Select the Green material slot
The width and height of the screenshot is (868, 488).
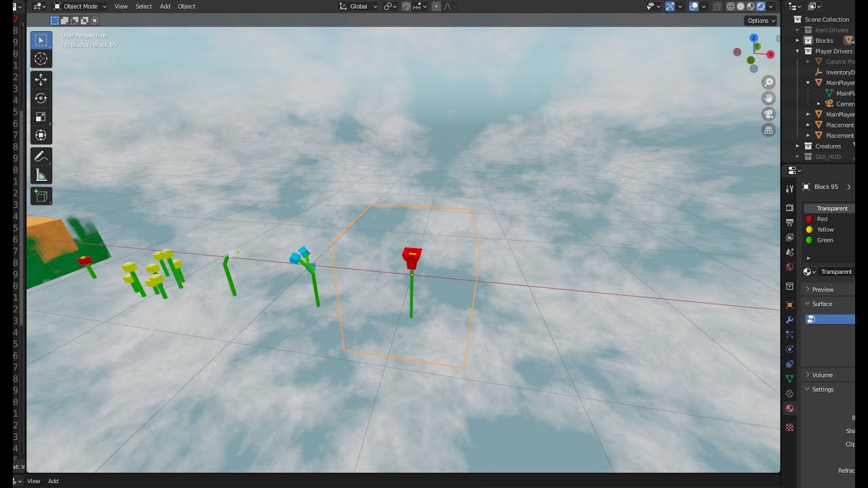(x=829, y=240)
